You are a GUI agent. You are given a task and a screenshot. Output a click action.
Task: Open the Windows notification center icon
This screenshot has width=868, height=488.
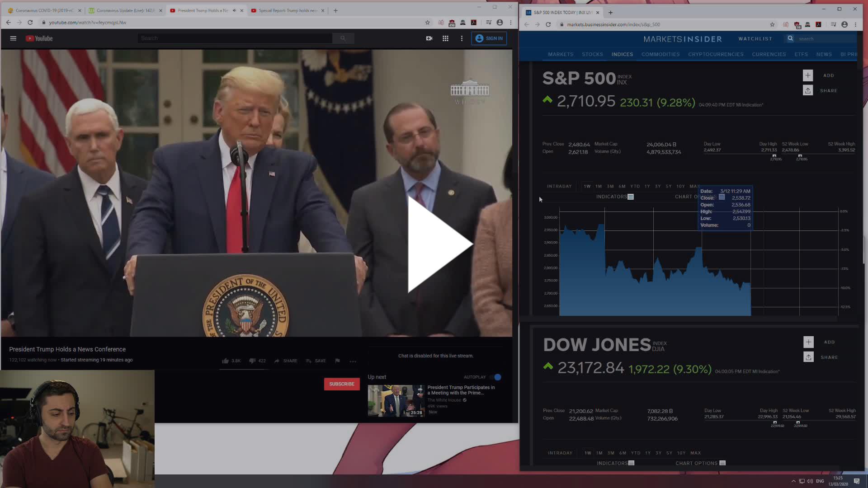[856, 481]
